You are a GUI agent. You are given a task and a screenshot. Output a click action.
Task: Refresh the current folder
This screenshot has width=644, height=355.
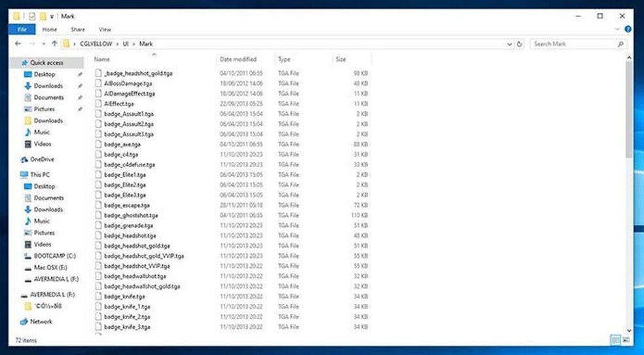(x=520, y=44)
